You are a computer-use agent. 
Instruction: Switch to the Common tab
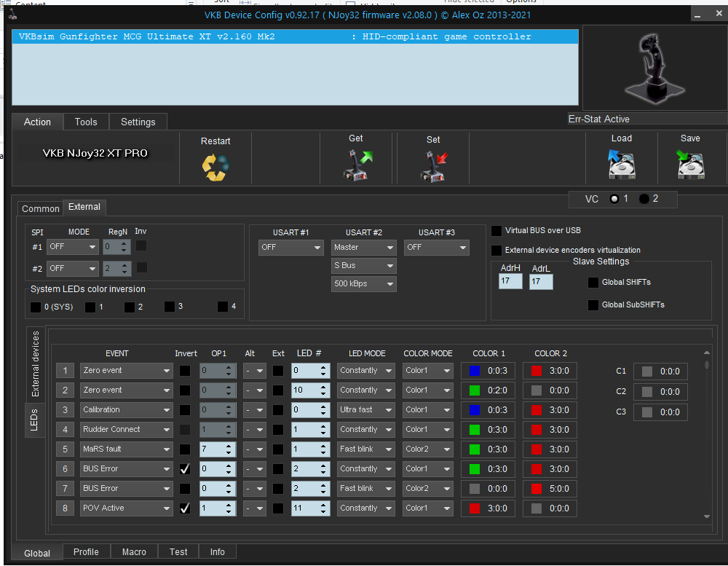tap(40, 208)
